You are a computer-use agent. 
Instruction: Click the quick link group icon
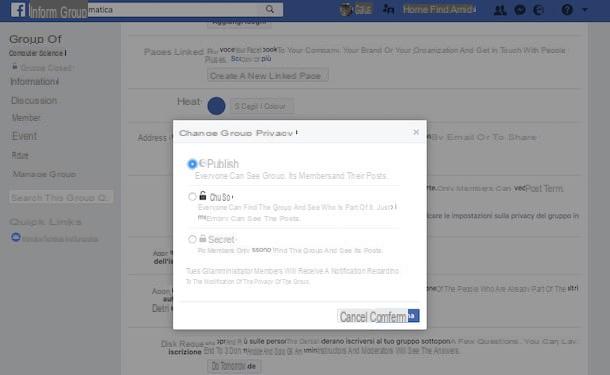tap(16, 237)
